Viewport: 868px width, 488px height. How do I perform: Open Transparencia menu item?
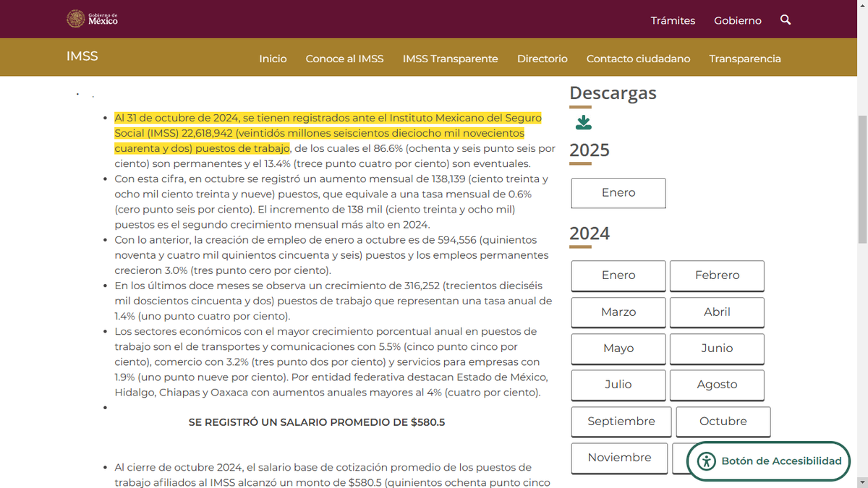pyautogui.click(x=745, y=59)
